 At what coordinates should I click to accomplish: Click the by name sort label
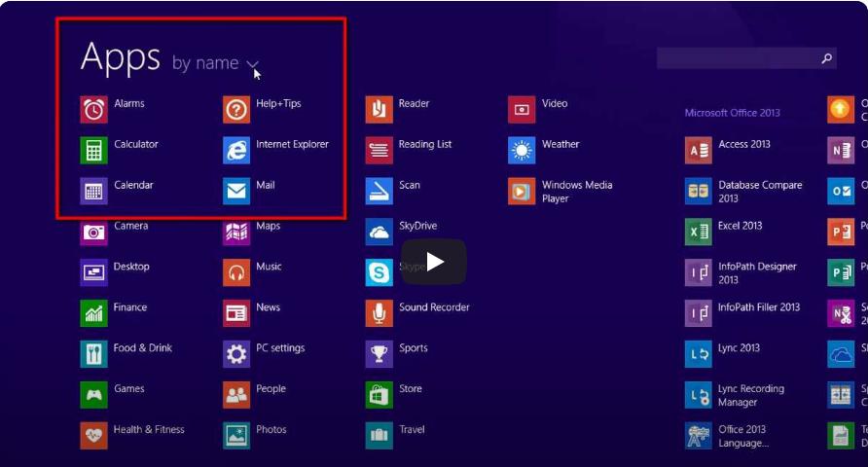point(205,63)
